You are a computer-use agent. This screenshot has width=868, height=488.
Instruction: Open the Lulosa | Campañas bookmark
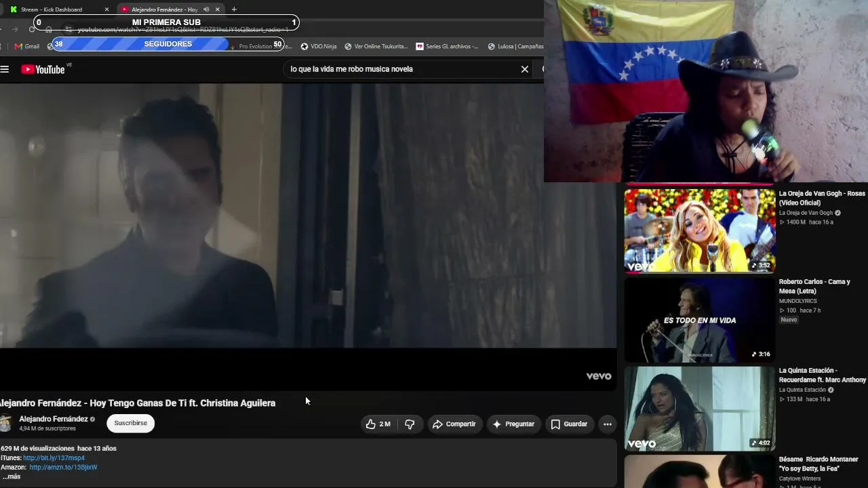tap(515, 46)
